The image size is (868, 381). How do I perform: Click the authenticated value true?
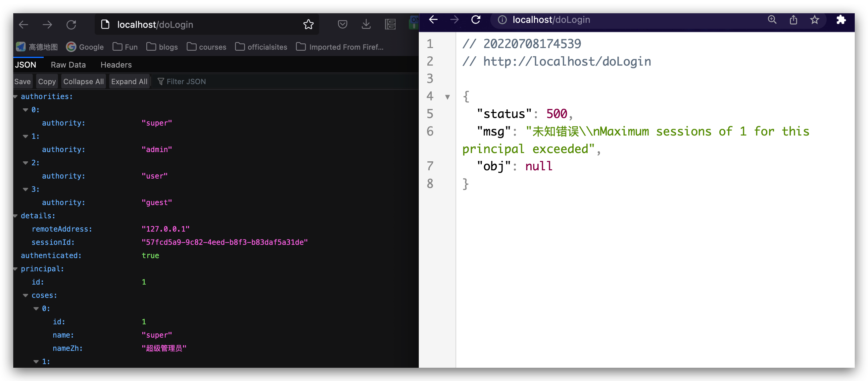point(150,255)
